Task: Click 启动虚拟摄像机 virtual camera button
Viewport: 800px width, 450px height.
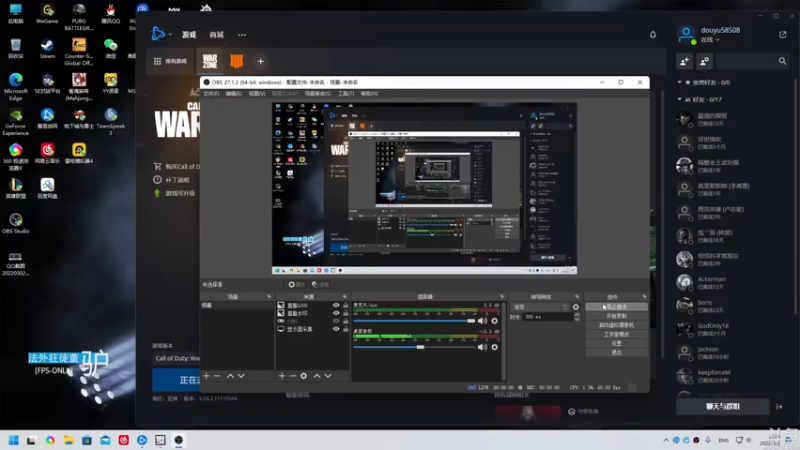Action: coord(616,325)
